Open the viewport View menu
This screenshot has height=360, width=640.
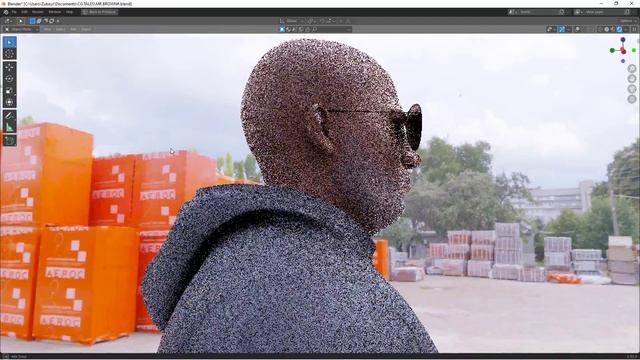coord(47,29)
